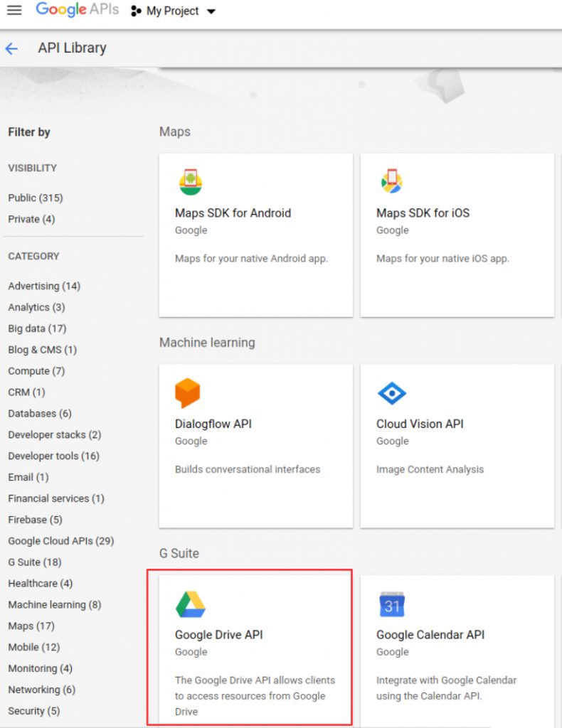Select the Firebase category filter

point(36,520)
